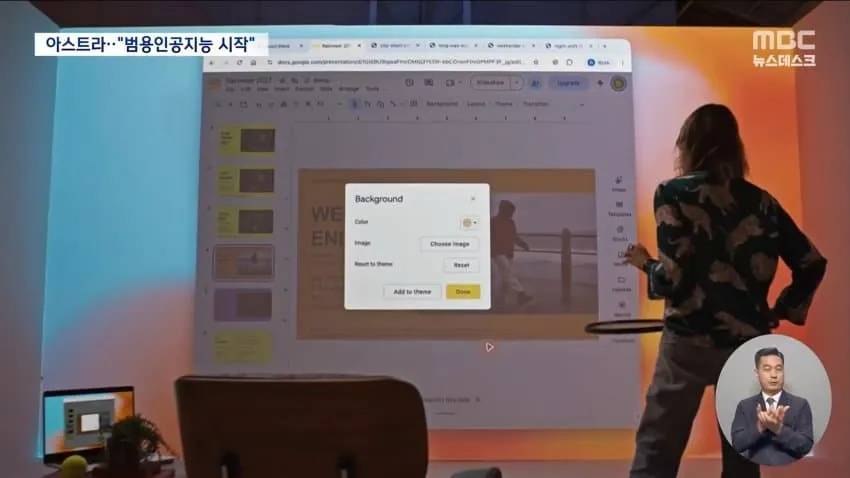850x478 pixels.
Task: Open the Format menu in Slides
Action: point(304,89)
